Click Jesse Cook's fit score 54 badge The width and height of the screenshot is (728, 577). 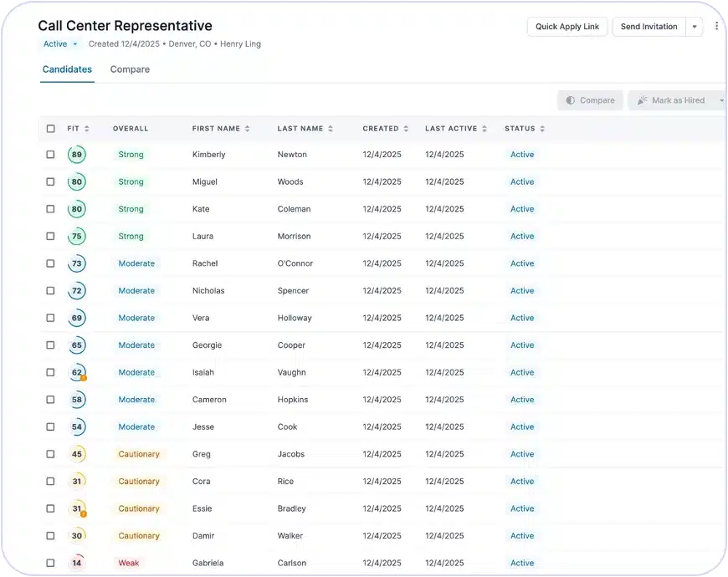click(77, 426)
